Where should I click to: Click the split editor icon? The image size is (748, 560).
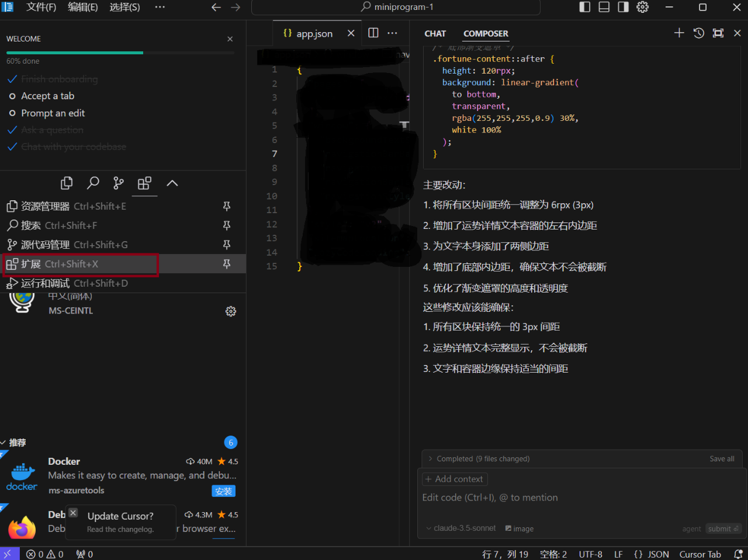pyautogui.click(x=373, y=33)
